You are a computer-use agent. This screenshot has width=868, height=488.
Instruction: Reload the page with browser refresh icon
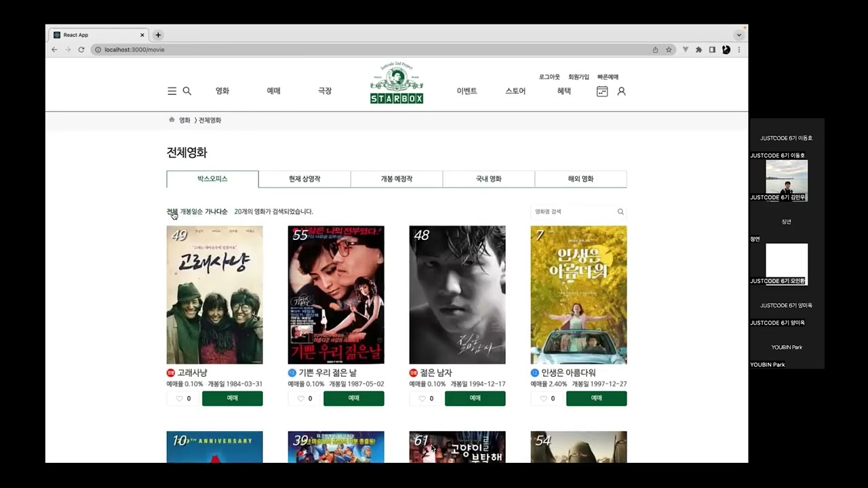tap(81, 49)
